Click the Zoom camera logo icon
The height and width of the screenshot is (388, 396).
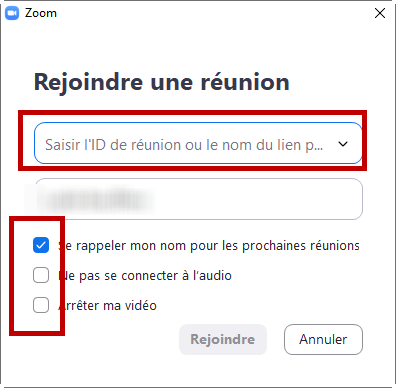(12, 13)
